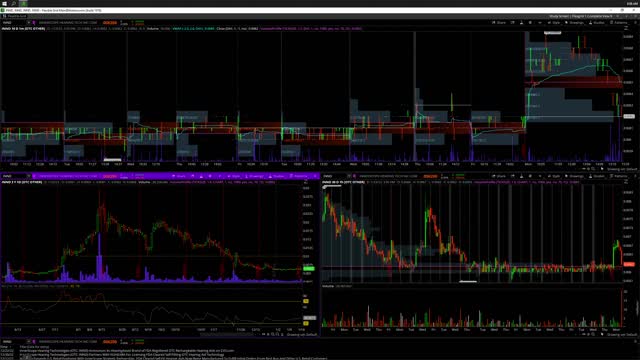This screenshot has width=640, height=360.
Task: Click the green app icon in Windows taskbar
Action: [24, 3]
